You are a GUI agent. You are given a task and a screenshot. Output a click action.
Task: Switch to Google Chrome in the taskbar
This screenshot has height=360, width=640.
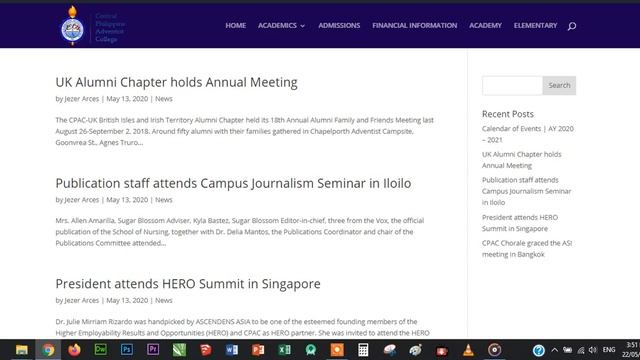tap(48, 350)
